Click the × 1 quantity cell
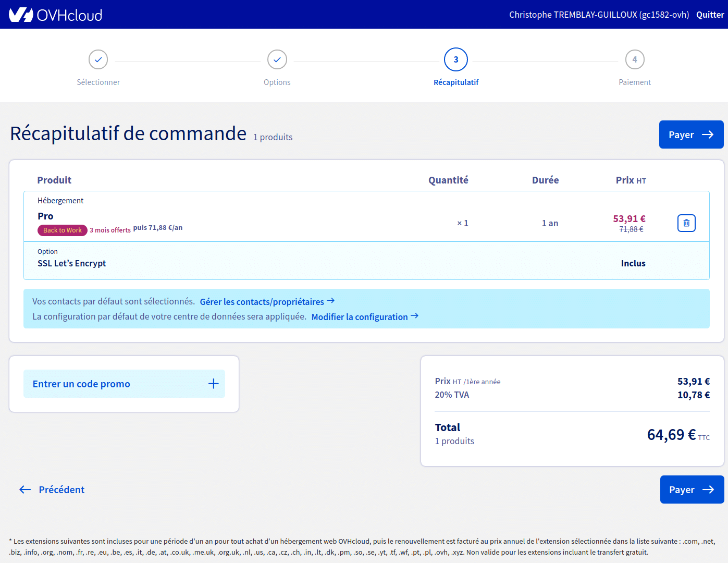The height and width of the screenshot is (563, 728). pyautogui.click(x=463, y=223)
